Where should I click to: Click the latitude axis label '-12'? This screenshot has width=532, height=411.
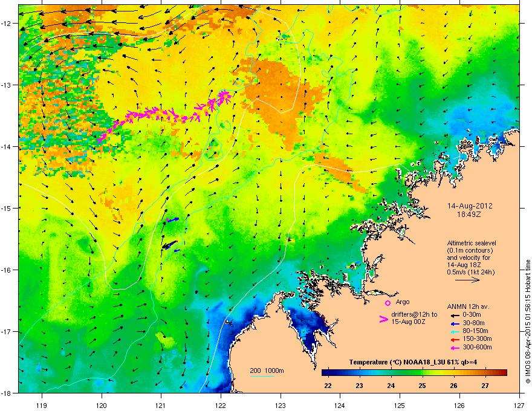pos(7,24)
